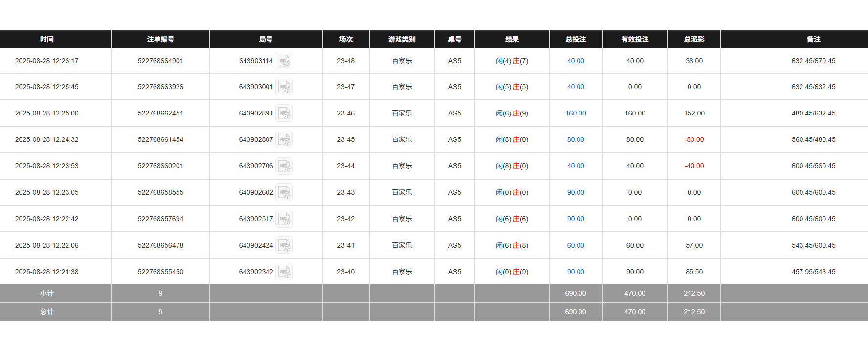The height and width of the screenshot is (344, 868).
Task: Select the replay icon for game 643902706
Action: click(284, 166)
